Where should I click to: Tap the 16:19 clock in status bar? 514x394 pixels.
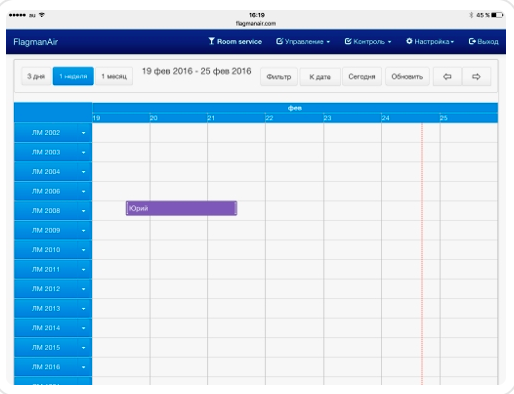pos(257,15)
